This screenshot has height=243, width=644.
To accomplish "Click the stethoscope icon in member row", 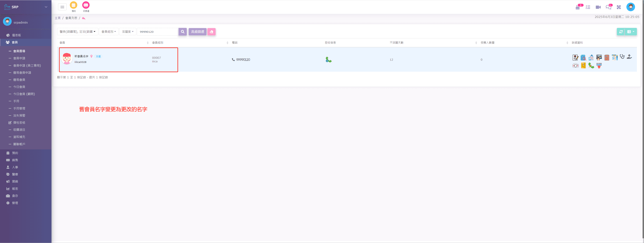I will (622, 57).
